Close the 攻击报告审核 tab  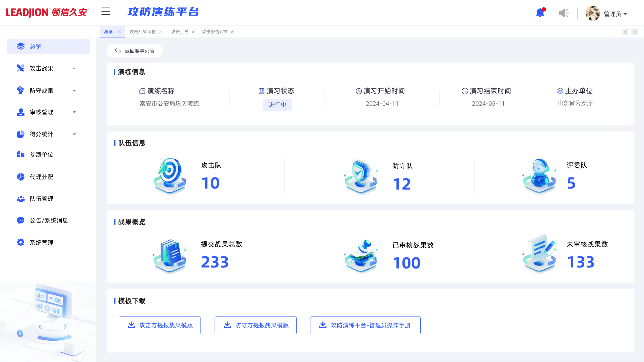click(x=232, y=32)
